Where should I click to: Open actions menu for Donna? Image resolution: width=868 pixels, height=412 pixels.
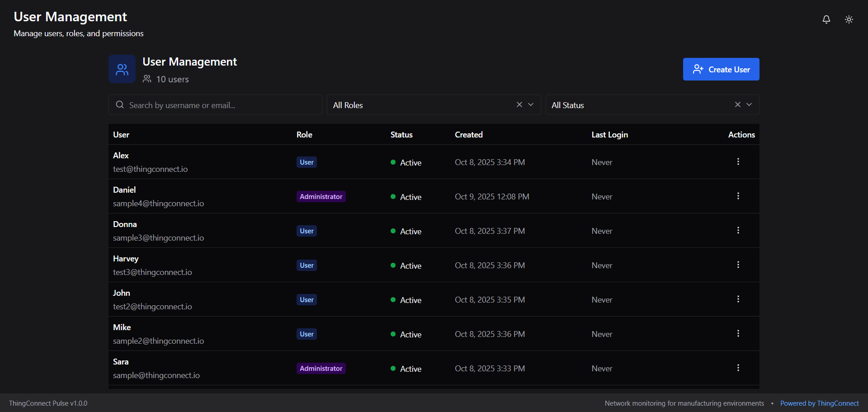(x=738, y=230)
